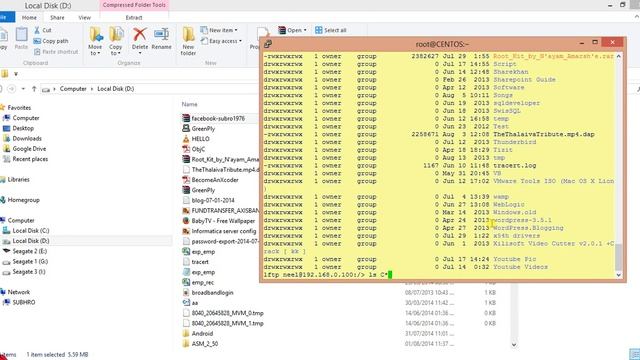Click the PuTTY icon in terminal title bar
Image resolution: width=640 pixels, height=360 pixels.
coord(268,44)
